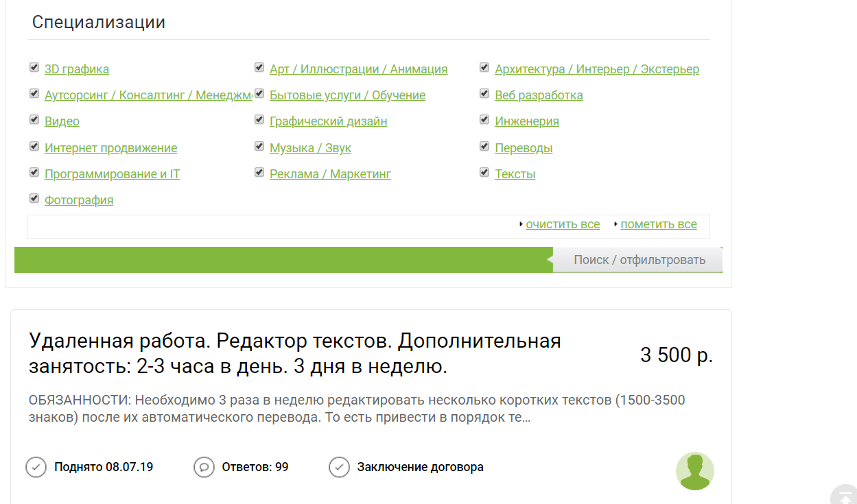Uncheck the "Веб разработка" checkbox
857x504 pixels.
[x=484, y=93]
